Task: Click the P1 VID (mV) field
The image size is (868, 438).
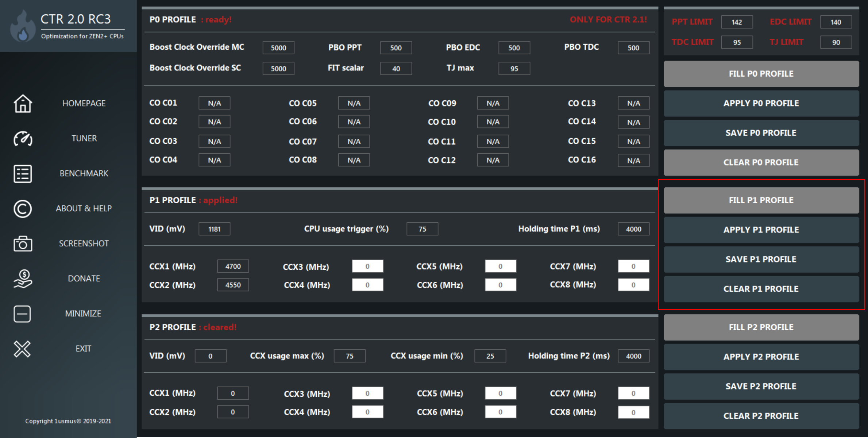Action: (x=214, y=229)
